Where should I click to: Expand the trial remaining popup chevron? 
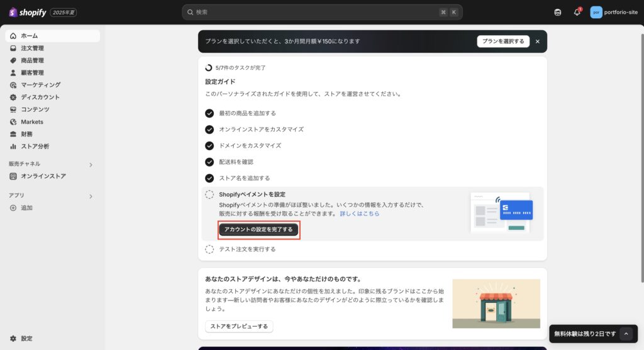[626, 334]
